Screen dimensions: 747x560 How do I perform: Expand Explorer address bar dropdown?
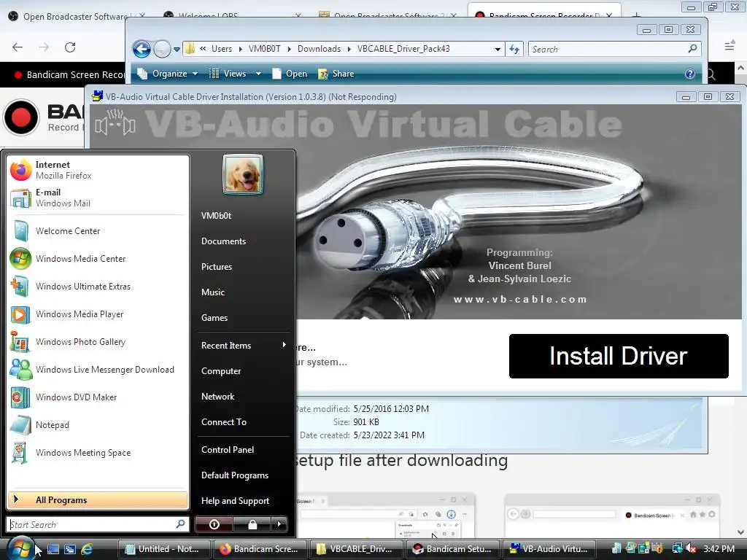coord(498,49)
